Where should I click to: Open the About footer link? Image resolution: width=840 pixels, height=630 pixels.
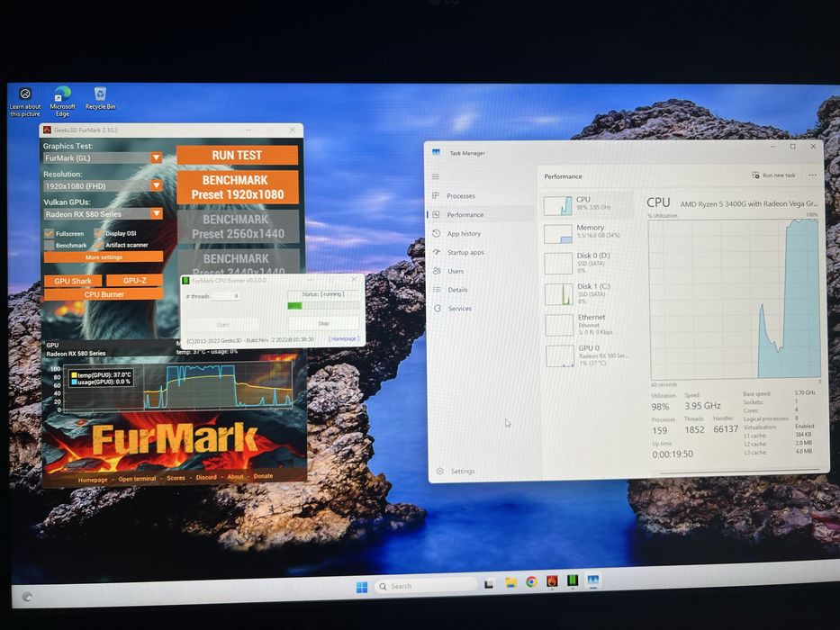pyautogui.click(x=235, y=477)
